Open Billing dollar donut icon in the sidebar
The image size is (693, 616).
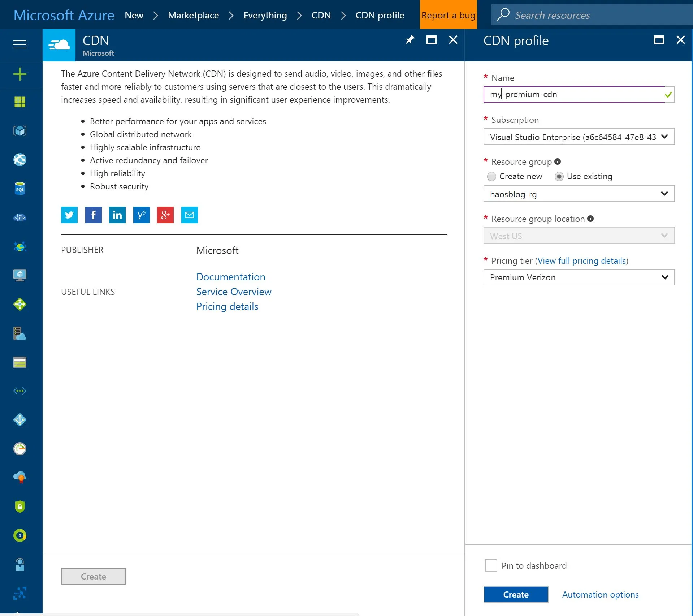pyautogui.click(x=20, y=535)
